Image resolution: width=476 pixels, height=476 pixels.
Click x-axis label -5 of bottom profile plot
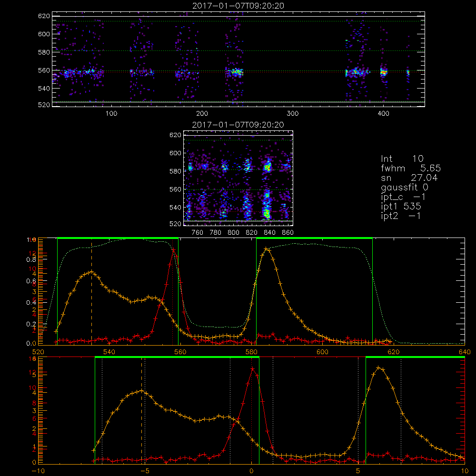[x=145, y=471]
